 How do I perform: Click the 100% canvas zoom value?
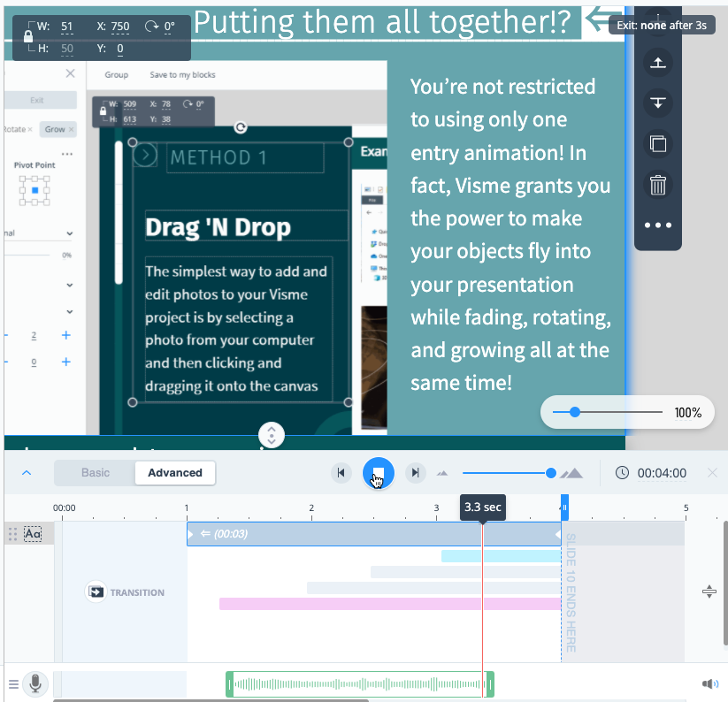tap(687, 413)
